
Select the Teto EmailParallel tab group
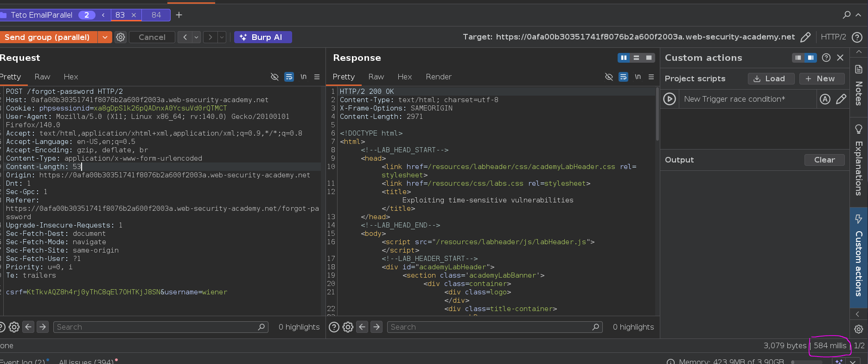(42, 15)
